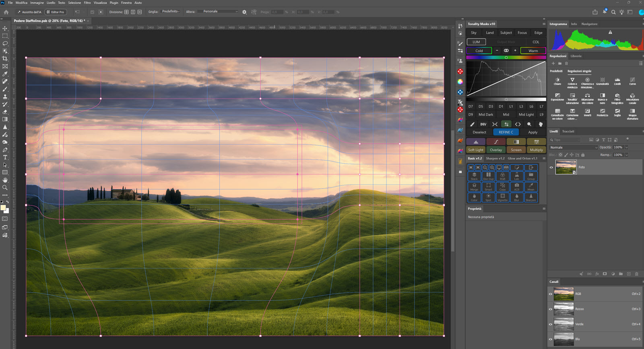
Task: Click the layer fx effects icon
Action: coord(597,274)
